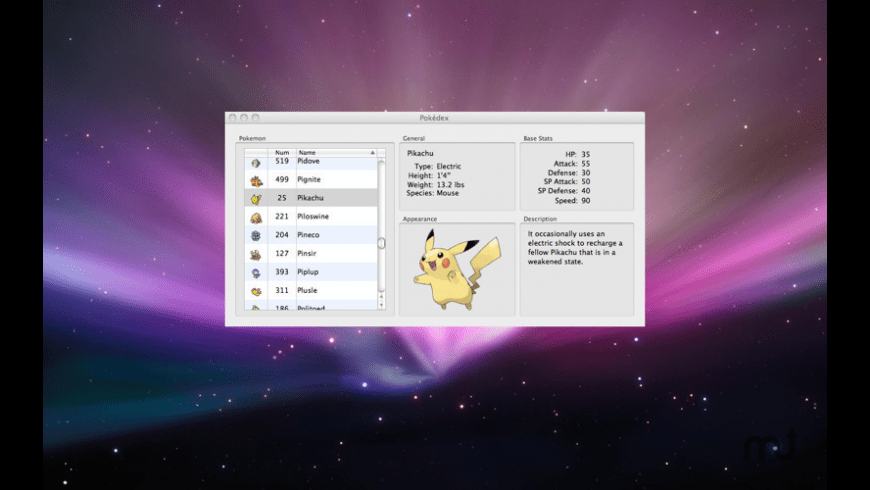Click the scrollbar up arrow
The height and width of the screenshot is (490, 870).
381,297
